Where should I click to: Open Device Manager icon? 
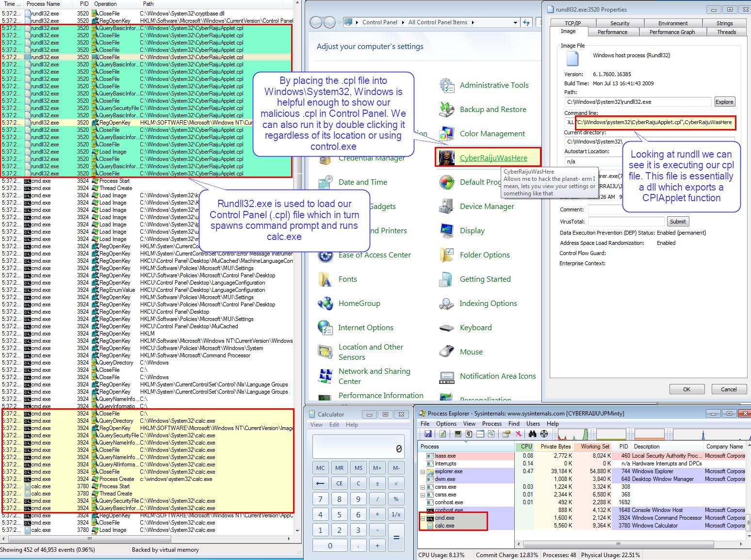point(446,207)
